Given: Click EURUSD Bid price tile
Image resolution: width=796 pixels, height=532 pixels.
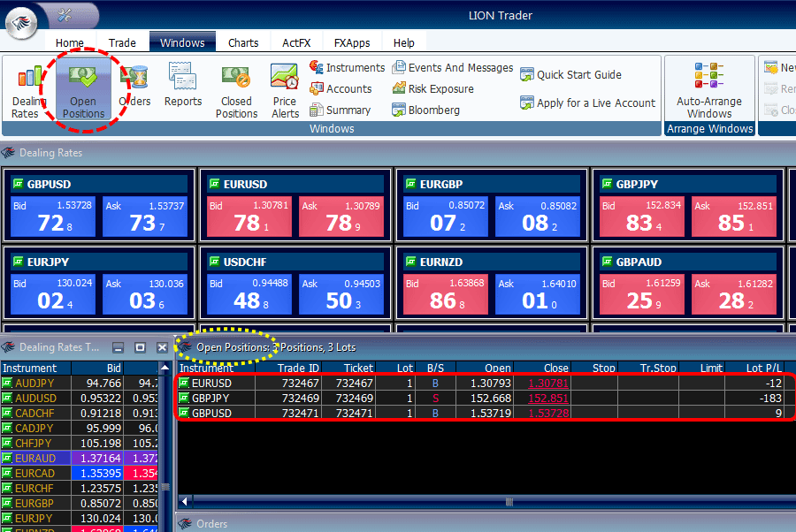Looking at the screenshot, I should (249, 217).
